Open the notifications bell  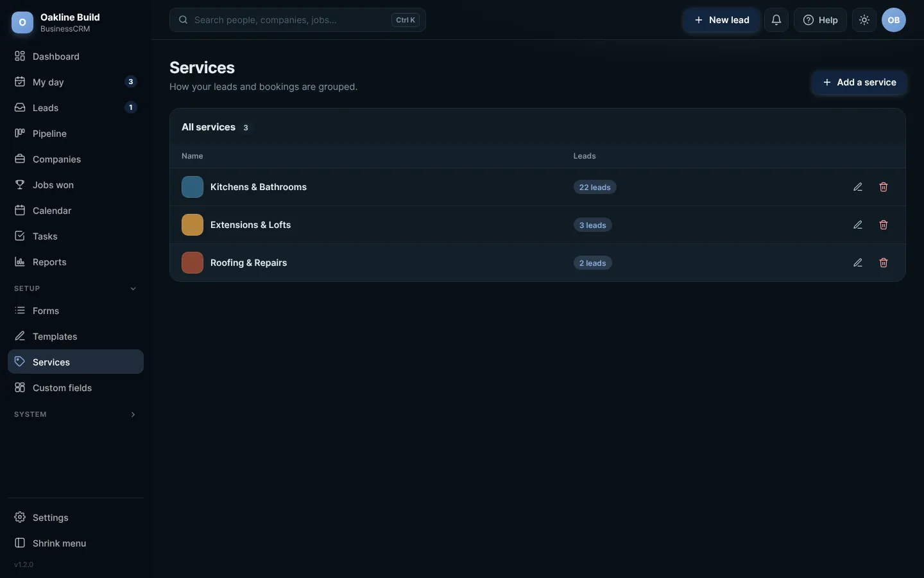coord(776,20)
